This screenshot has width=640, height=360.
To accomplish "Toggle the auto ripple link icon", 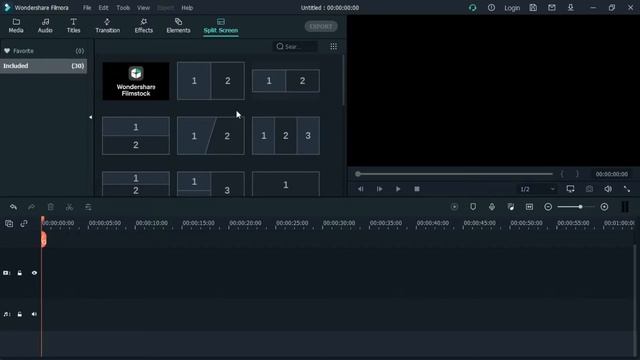I will 24,223.
